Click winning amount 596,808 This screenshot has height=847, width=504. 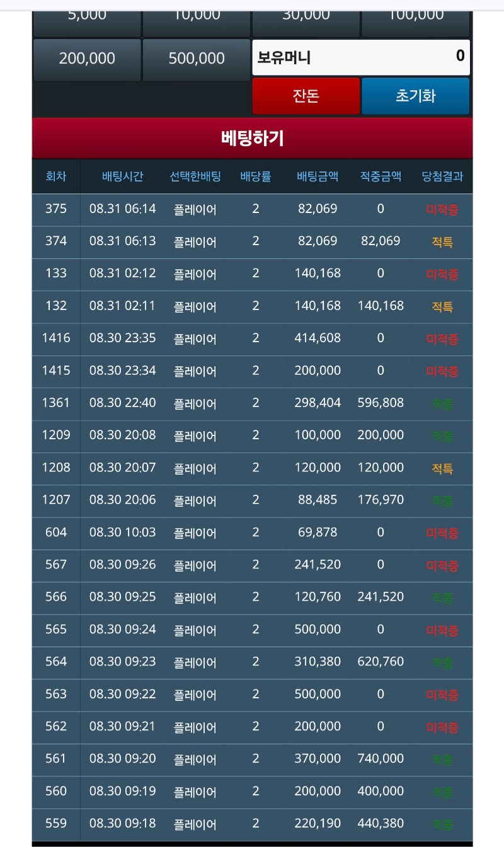[381, 403]
